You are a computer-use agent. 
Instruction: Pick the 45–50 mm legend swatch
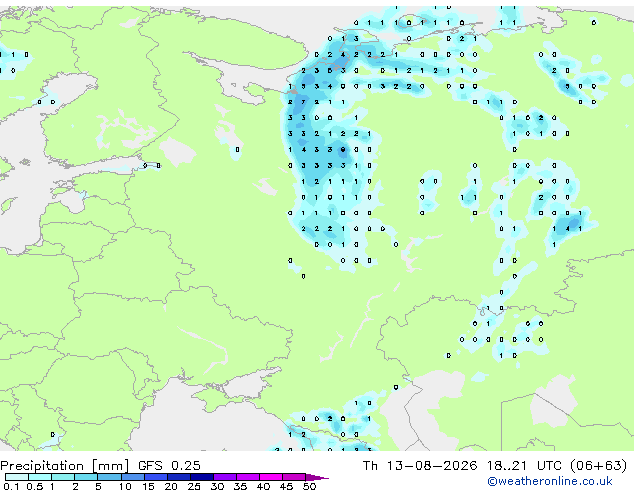(294, 477)
